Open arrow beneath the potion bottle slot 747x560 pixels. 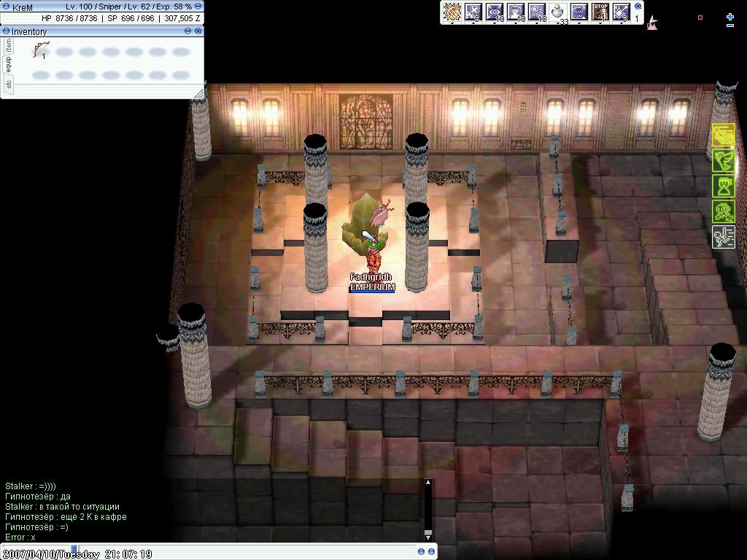558,23
